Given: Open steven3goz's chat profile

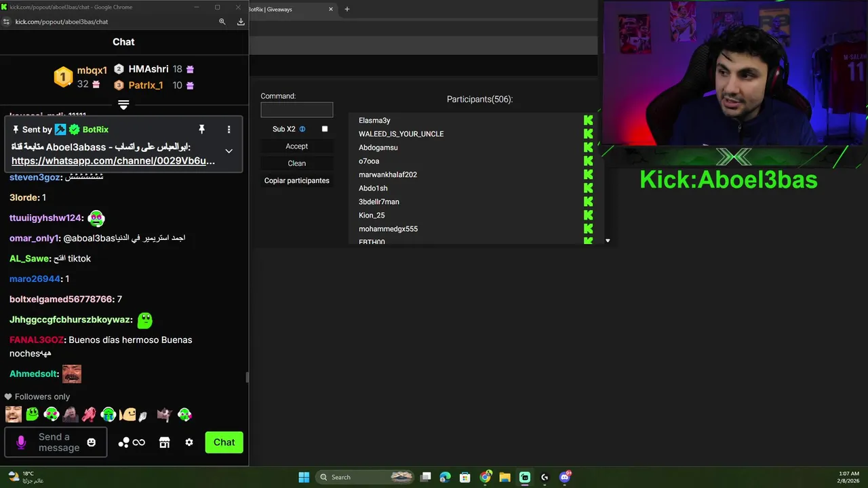Looking at the screenshot, I should pos(35,178).
